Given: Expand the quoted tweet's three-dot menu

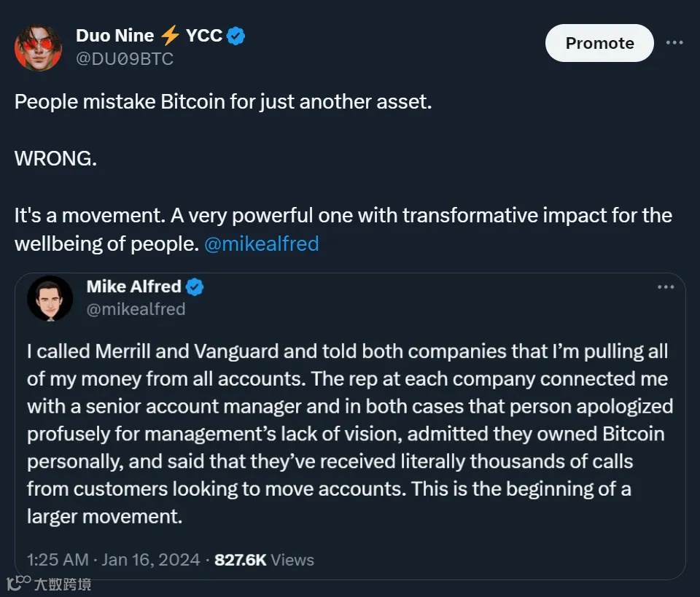Looking at the screenshot, I should (666, 287).
